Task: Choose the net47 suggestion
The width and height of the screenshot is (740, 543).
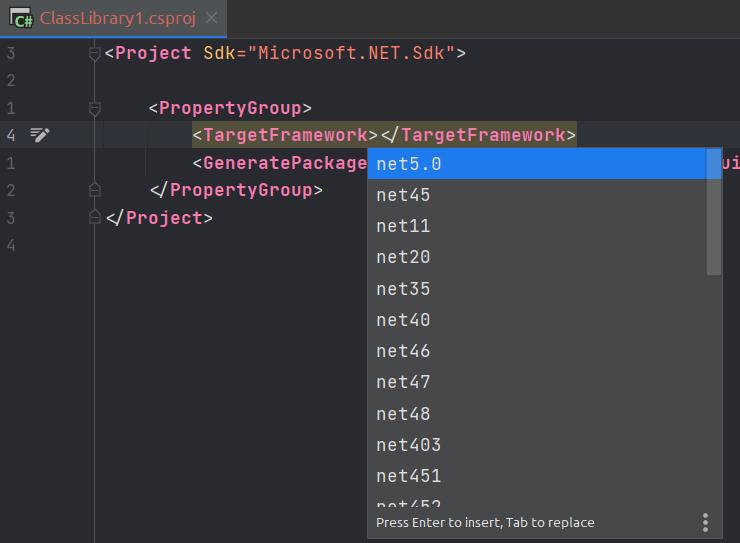Action: (403, 382)
